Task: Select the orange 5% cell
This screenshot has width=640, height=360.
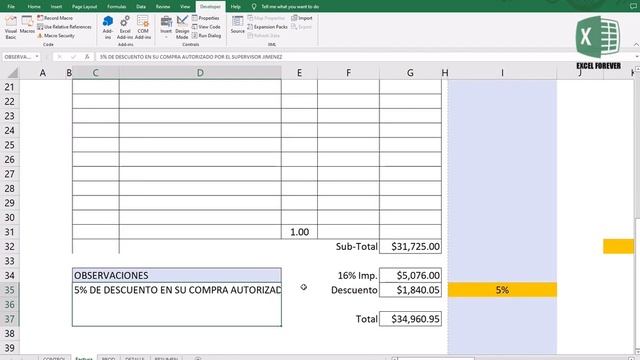Action: pos(502,290)
